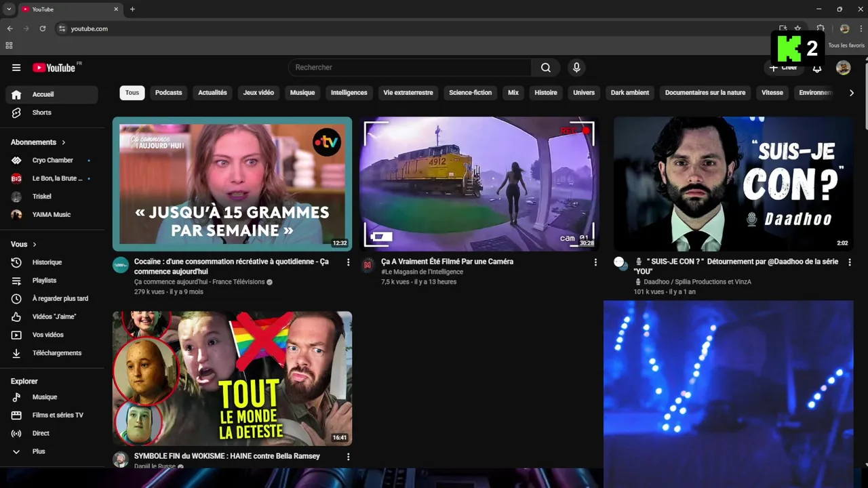Viewport: 868px width, 488px height.
Task: Expand Abonnements section chevron
Action: (x=64, y=142)
